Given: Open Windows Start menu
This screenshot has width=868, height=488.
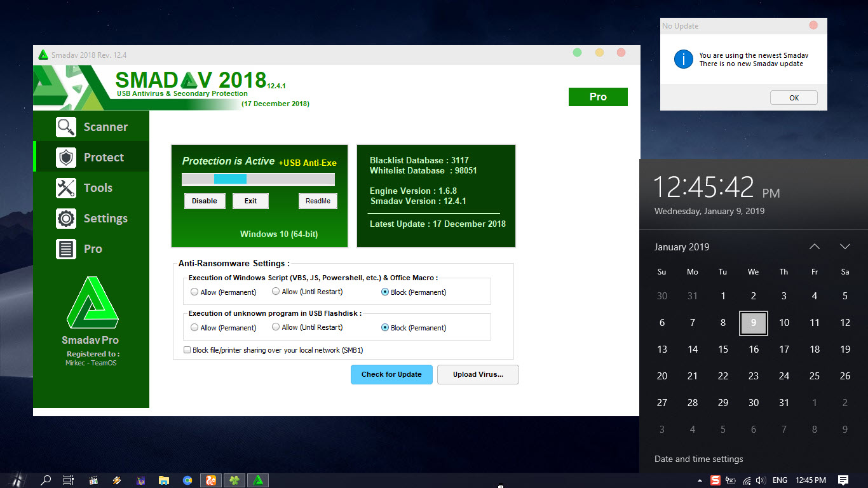Looking at the screenshot, I should pyautogui.click(x=17, y=480).
